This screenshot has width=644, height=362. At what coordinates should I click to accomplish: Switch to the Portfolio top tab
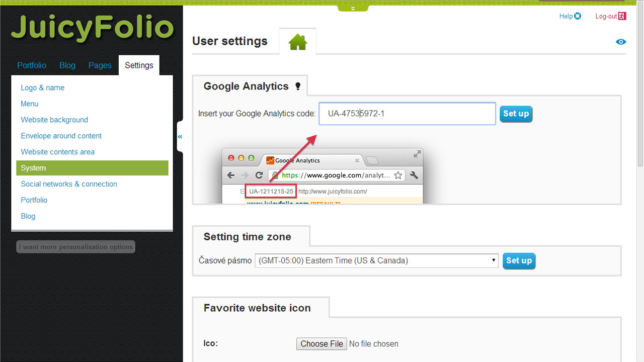[32, 65]
